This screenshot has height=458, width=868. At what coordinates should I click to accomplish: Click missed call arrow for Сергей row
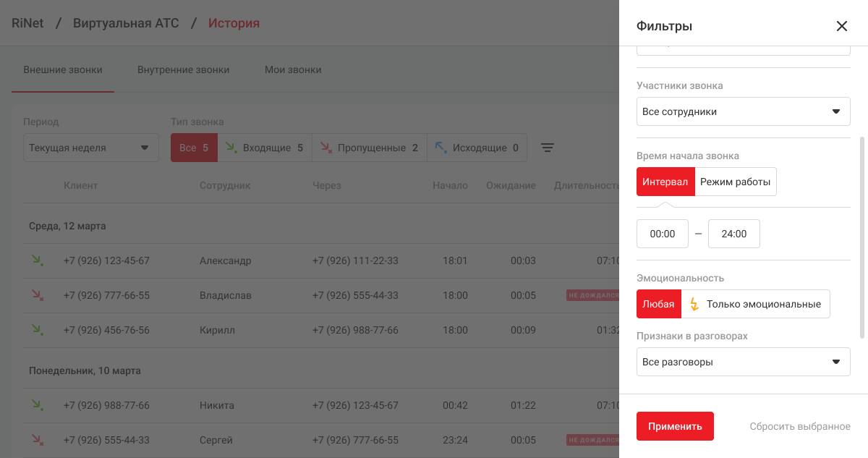click(x=37, y=440)
